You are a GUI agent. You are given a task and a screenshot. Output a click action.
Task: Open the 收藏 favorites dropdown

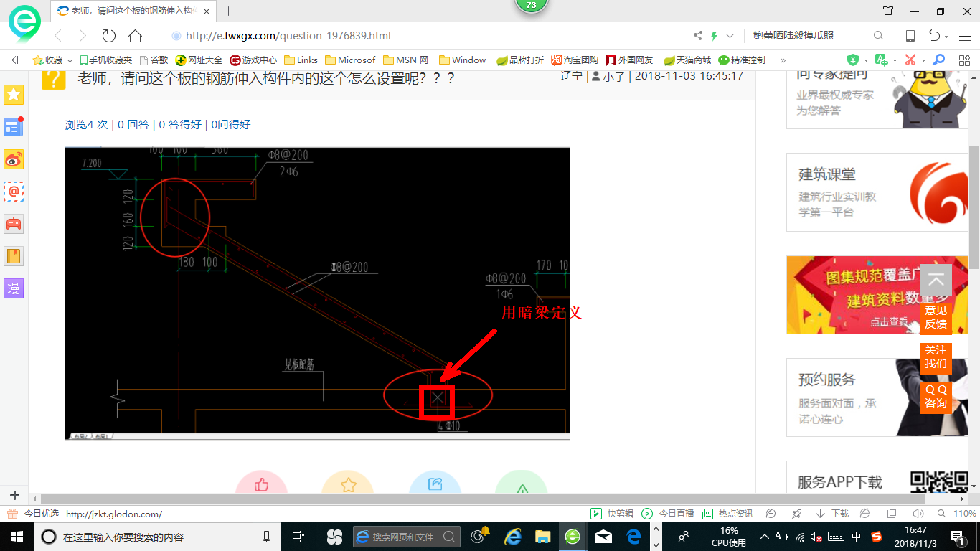point(53,60)
